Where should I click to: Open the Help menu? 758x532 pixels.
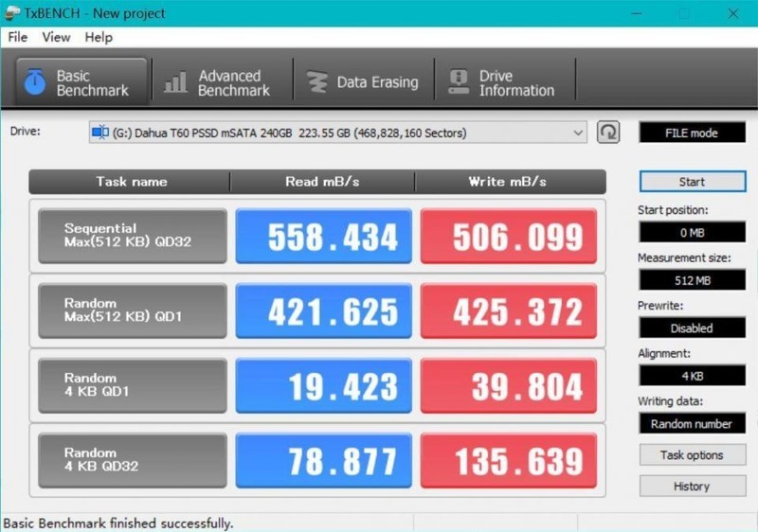[99, 37]
